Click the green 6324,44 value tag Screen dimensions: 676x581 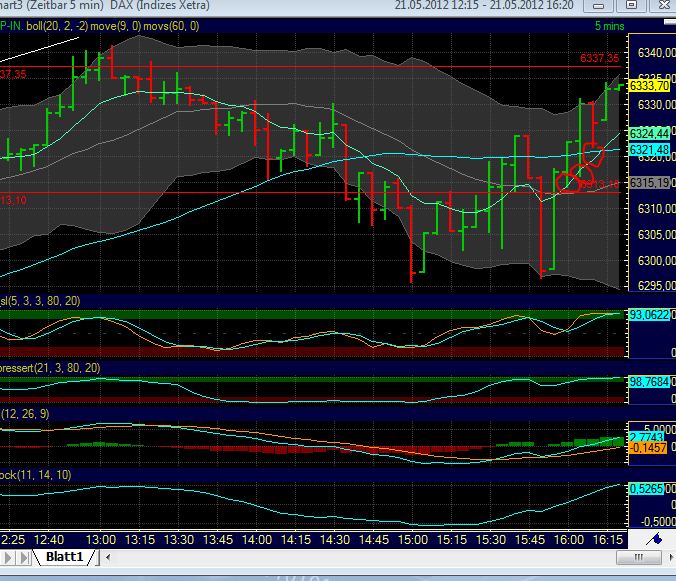[650, 134]
